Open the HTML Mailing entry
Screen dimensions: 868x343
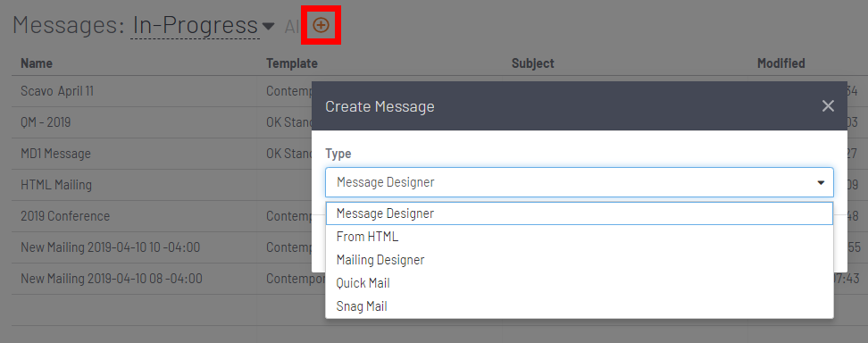click(56, 185)
